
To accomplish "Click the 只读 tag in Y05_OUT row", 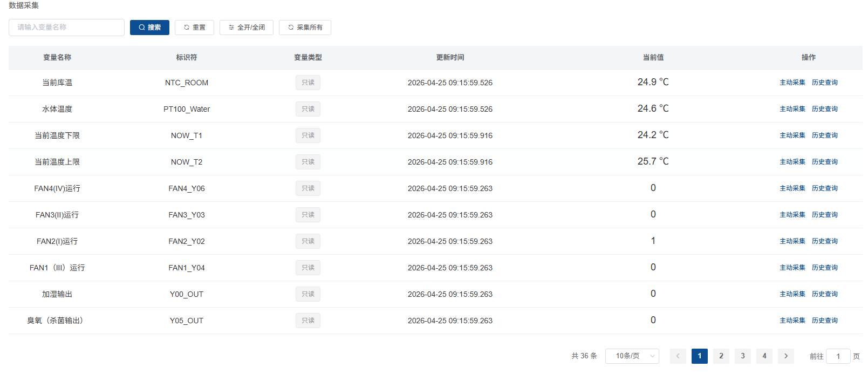I will (x=308, y=321).
